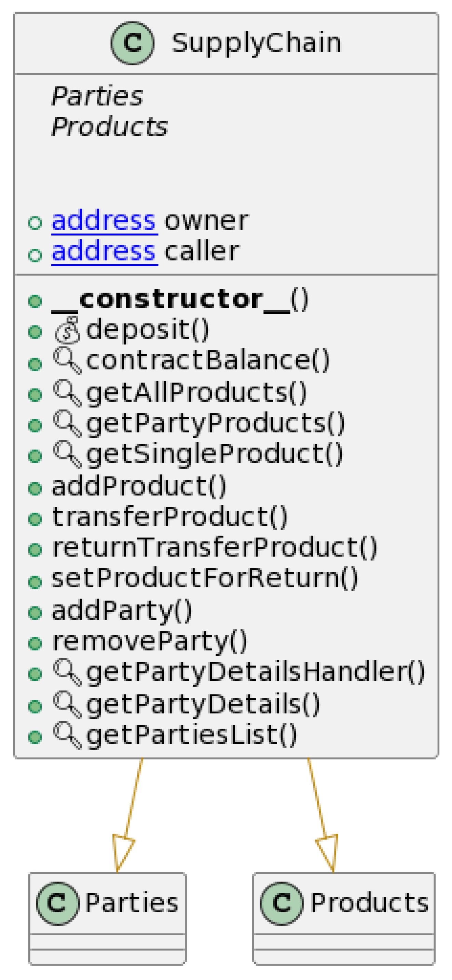Click the Products class C icon
The width and height of the screenshot is (452, 980).
pyautogui.click(x=282, y=903)
